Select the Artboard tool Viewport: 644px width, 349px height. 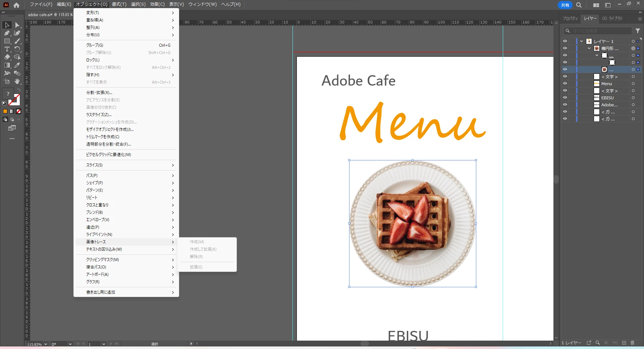click(x=7, y=82)
